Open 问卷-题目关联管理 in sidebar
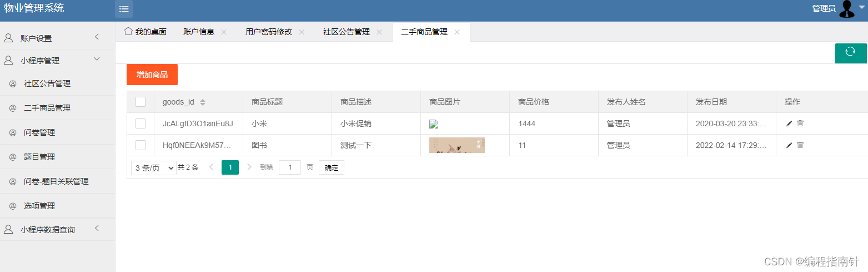 [x=58, y=181]
